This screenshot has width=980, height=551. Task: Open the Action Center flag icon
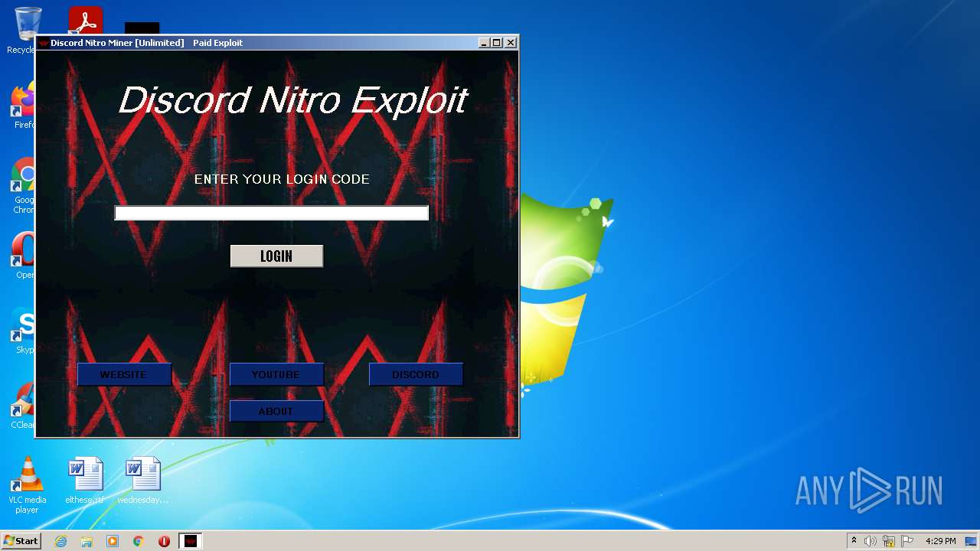click(907, 541)
